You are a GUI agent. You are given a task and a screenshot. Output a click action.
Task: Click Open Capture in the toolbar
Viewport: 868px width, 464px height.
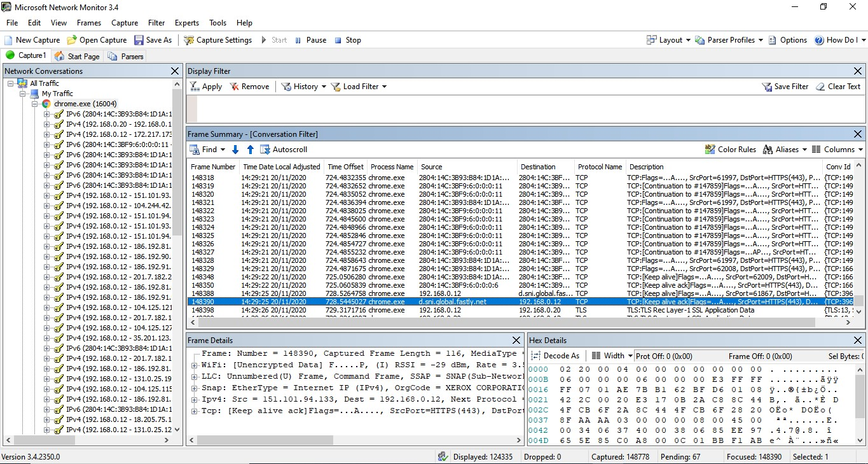pyautogui.click(x=97, y=39)
